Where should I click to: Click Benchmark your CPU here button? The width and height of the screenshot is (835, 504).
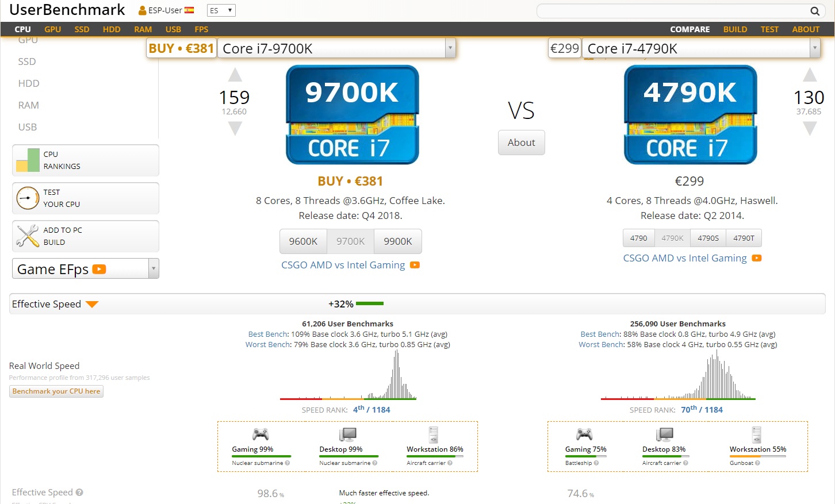pos(56,391)
